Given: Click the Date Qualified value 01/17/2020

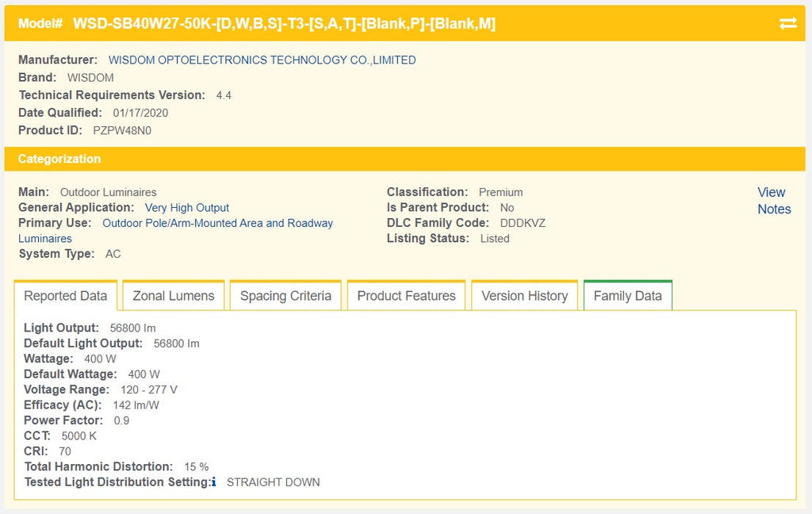Looking at the screenshot, I should [140, 113].
